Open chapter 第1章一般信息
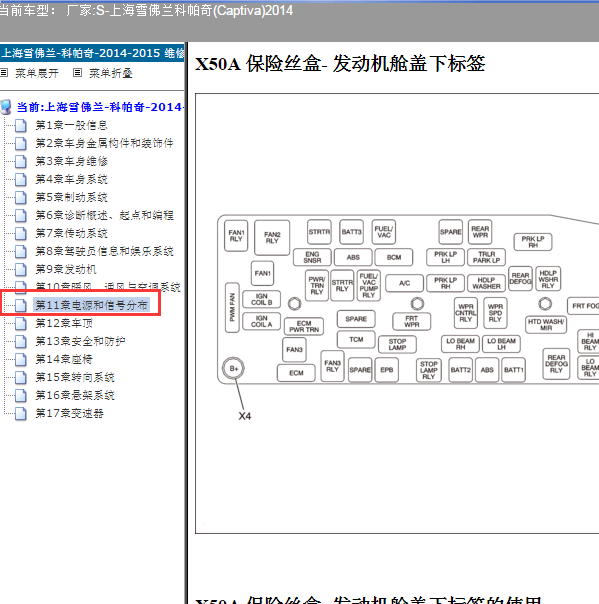 tap(71, 125)
